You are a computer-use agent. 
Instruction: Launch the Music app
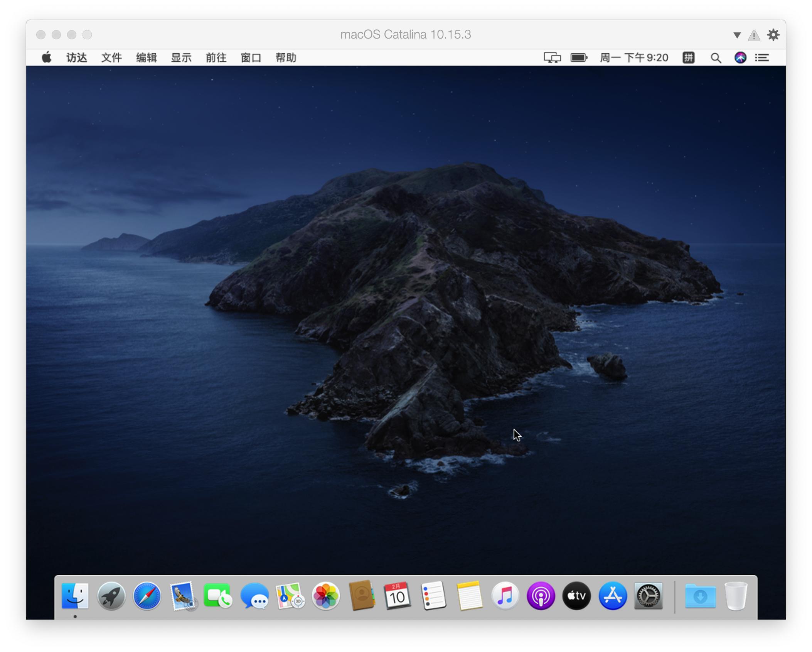coord(505,596)
